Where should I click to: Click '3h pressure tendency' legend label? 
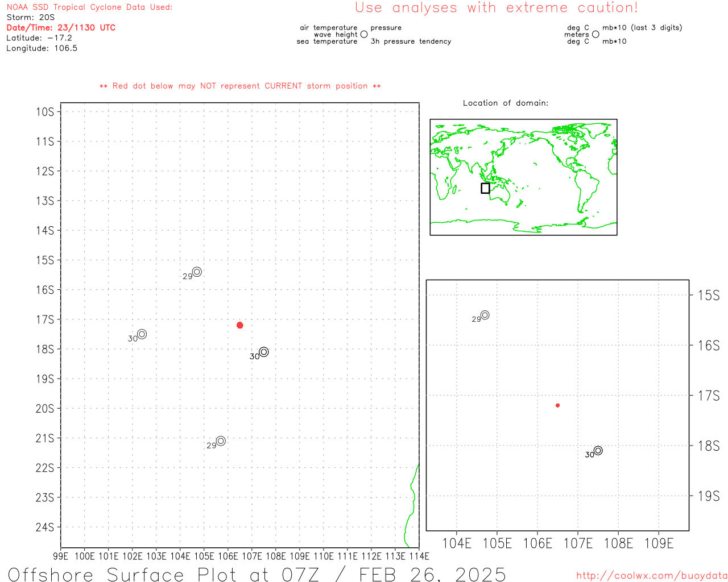click(411, 41)
